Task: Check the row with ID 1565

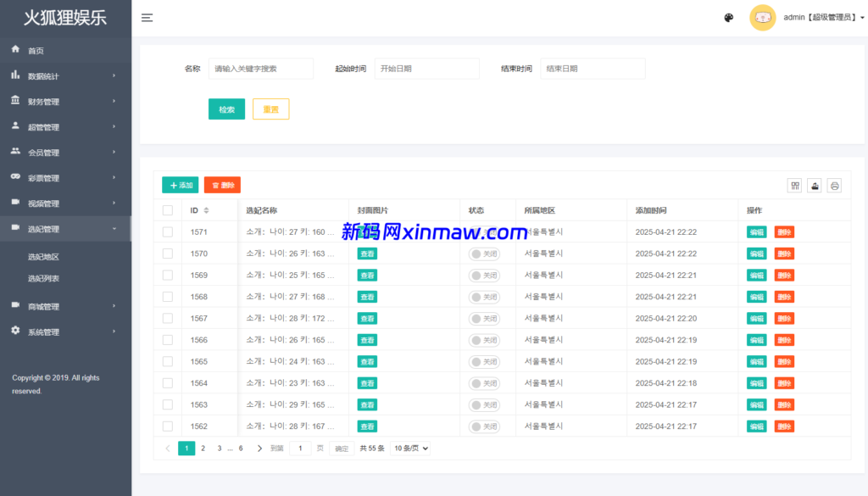Action: point(168,361)
